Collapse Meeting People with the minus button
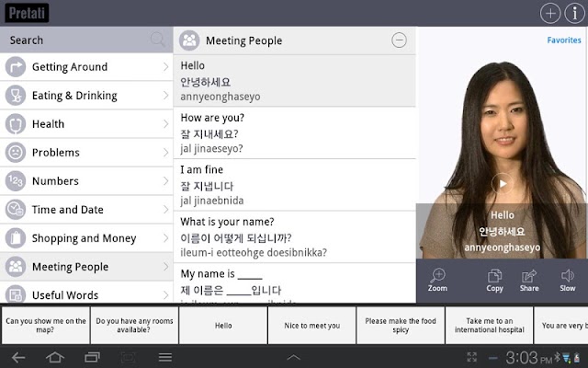Viewport: 588px width, 368px height. pos(399,40)
